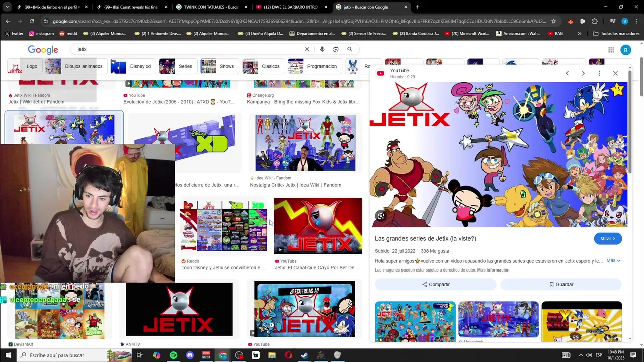Screen dimensions: 644x362
Task: Show previous image in the preview panel
Action: (x=567, y=73)
